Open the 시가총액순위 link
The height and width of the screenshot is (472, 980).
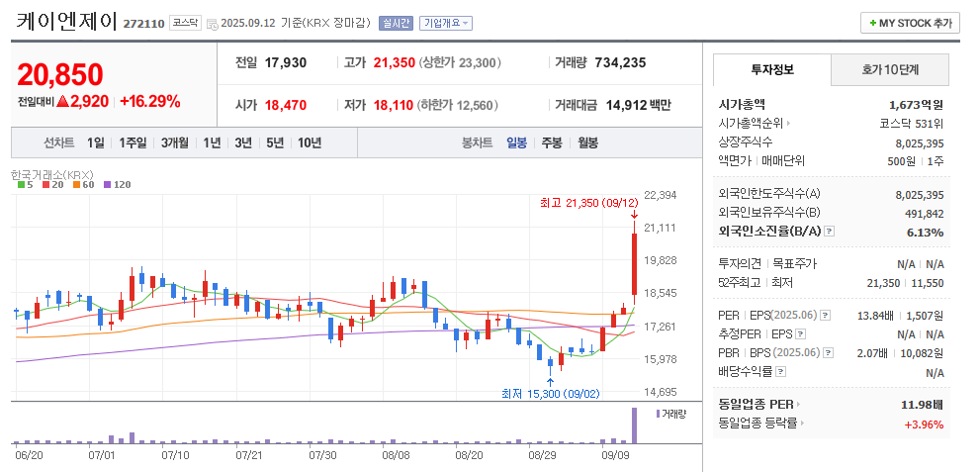(751, 124)
